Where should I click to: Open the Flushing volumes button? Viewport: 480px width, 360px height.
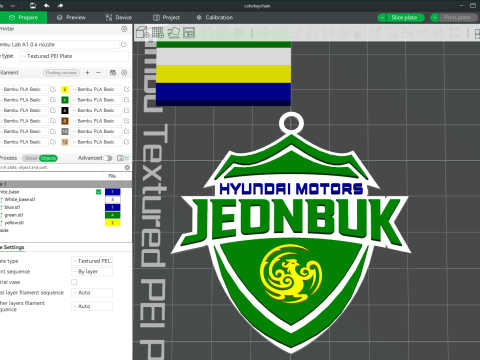61,72
